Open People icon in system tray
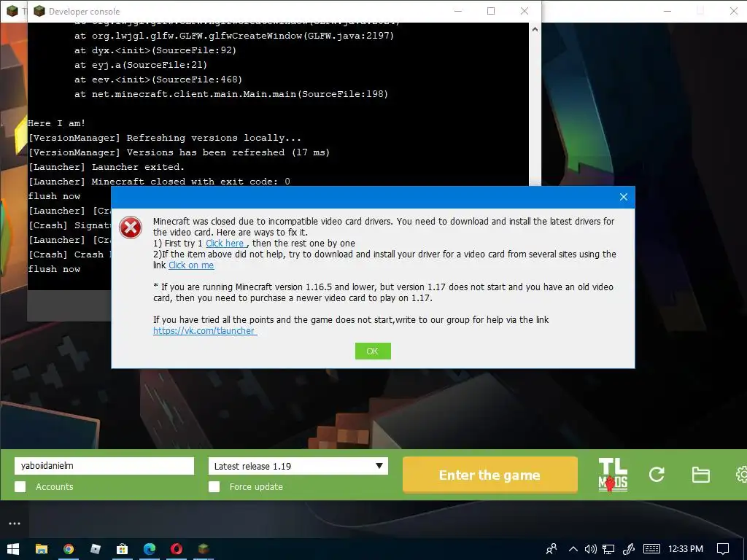This screenshot has width=747, height=560. tap(551, 549)
